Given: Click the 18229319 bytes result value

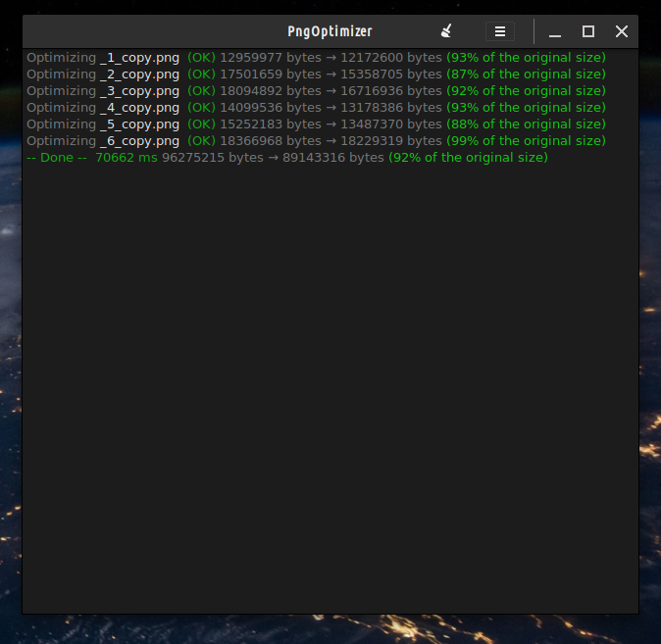Looking at the screenshot, I should pos(391,141).
